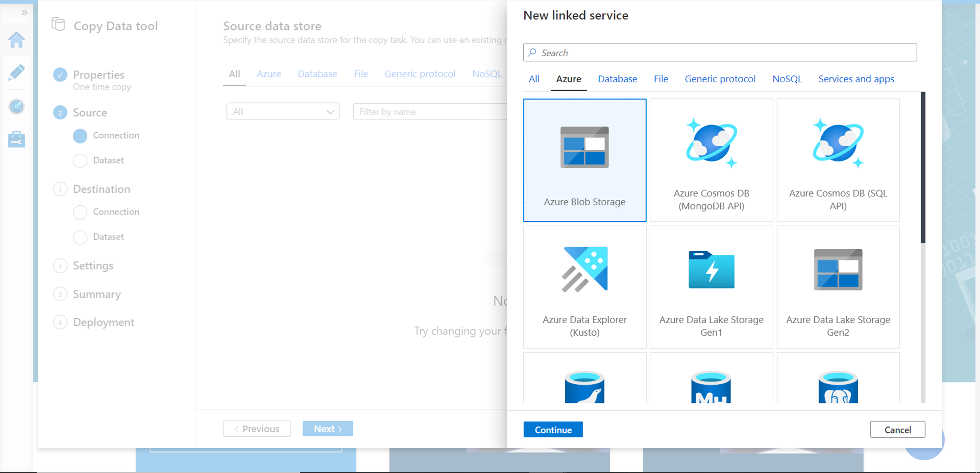Screen dimensions: 980x473
Task: Choose Azure Data Explorer (Kusto) icon
Action: pyautogui.click(x=585, y=270)
